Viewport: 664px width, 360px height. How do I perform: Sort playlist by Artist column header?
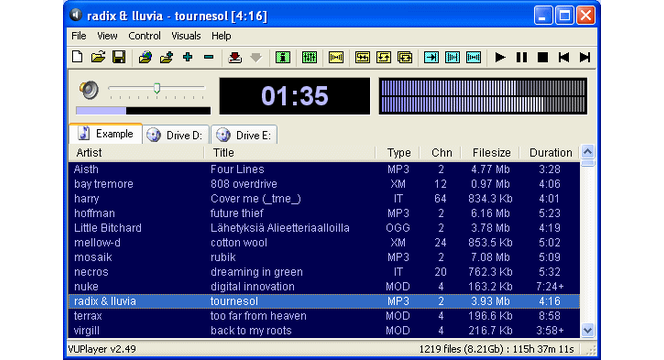click(x=136, y=152)
